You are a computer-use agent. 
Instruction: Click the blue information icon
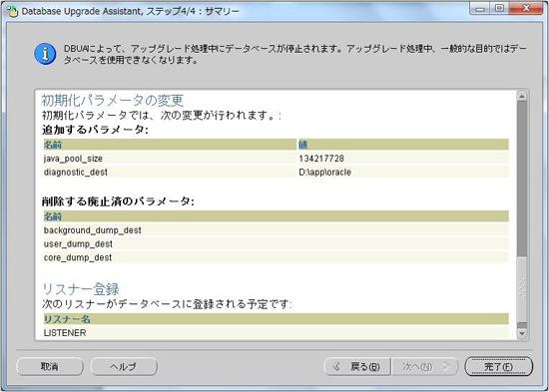(45, 54)
